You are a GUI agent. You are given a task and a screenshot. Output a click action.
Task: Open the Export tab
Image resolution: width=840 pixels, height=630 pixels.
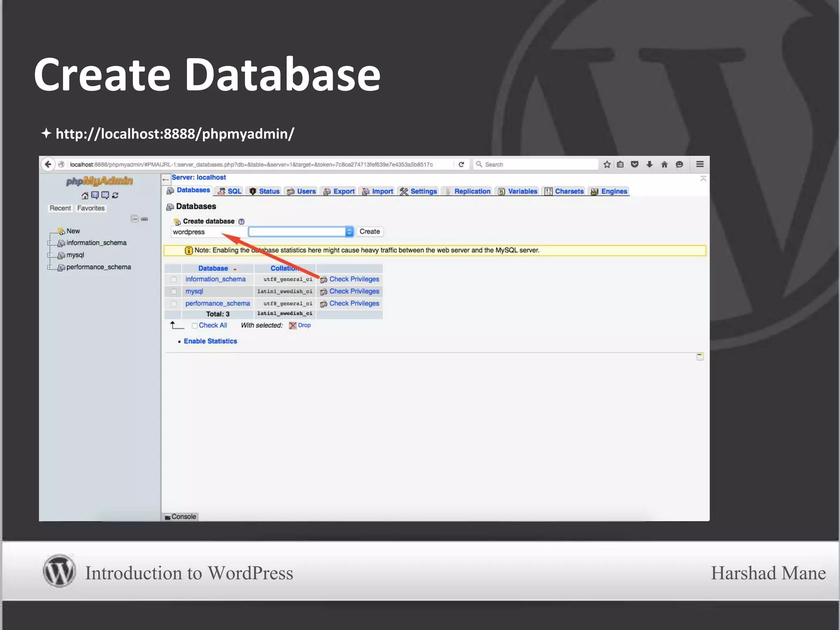(339, 191)
